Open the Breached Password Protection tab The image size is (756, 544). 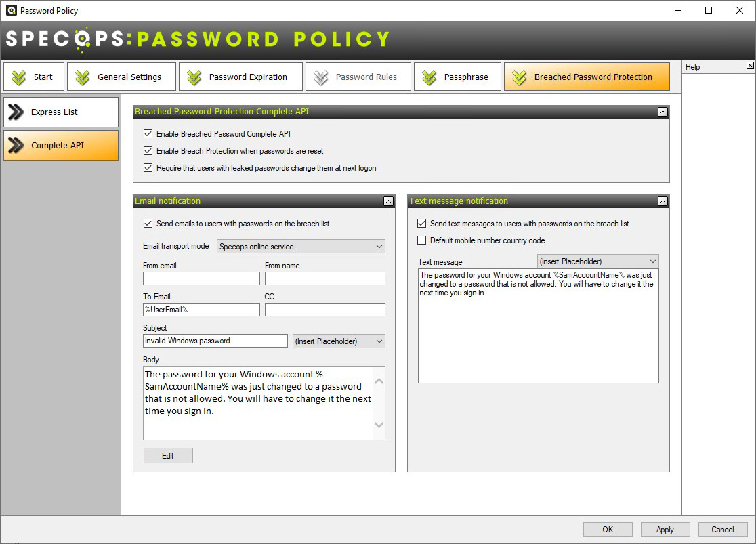(587, 77)
